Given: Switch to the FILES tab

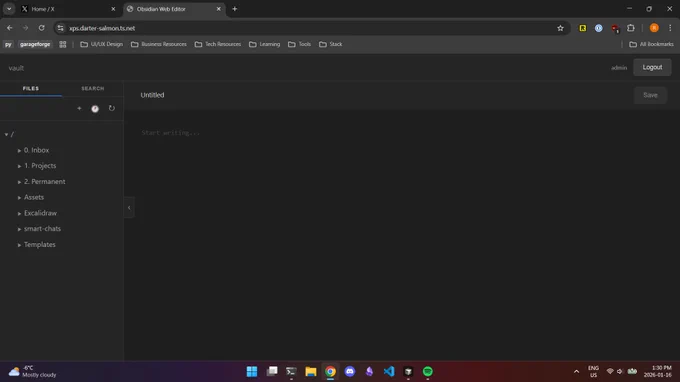Looking at the screenshot, I should point(31,88).
